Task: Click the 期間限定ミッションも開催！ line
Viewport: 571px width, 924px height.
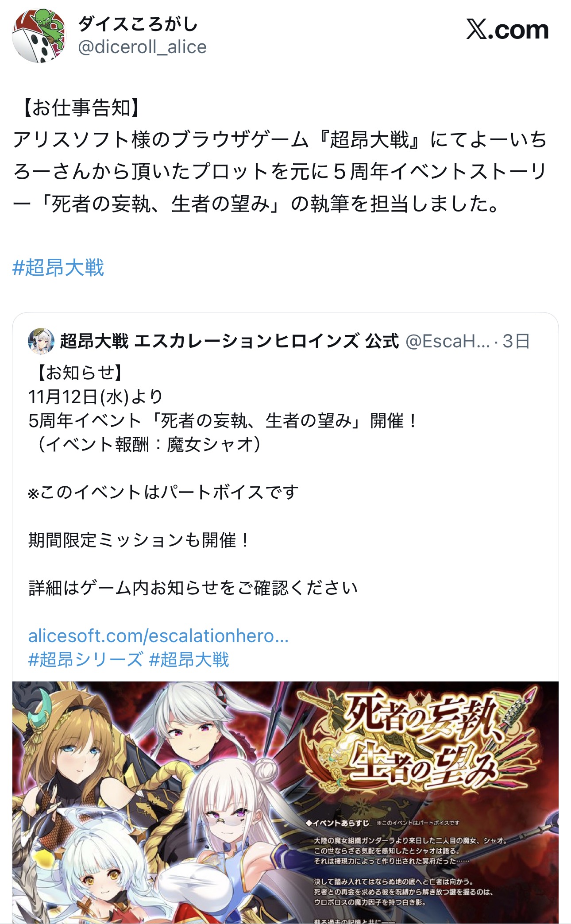Action: point(139,540)
